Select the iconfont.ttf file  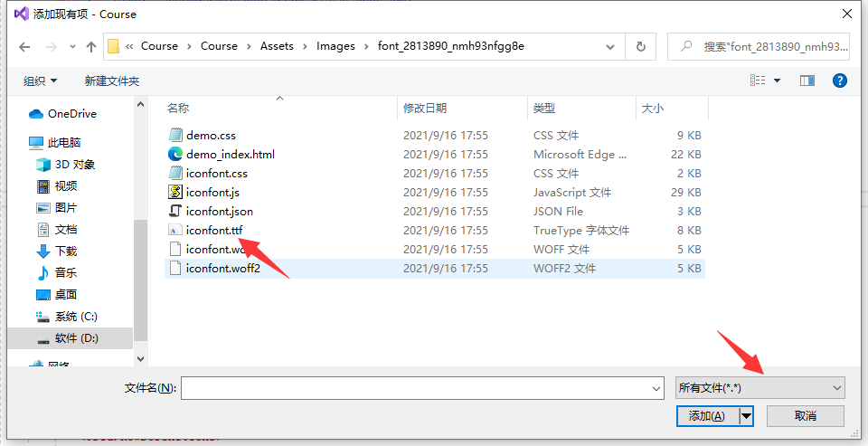(x=214, y=230)
